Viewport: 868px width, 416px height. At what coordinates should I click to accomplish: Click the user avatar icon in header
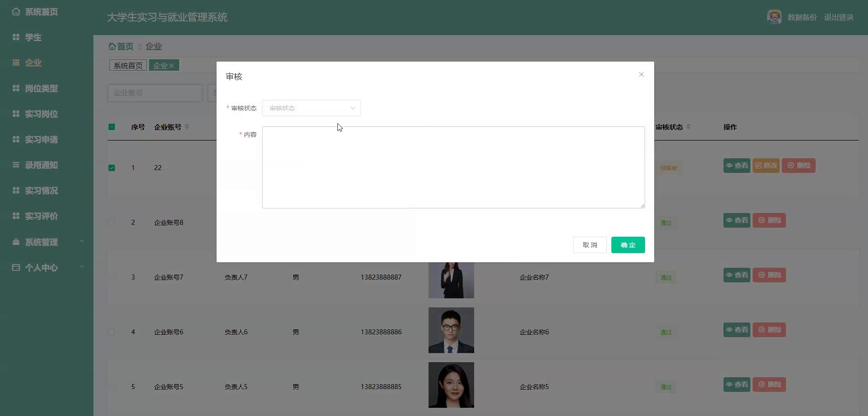click(x=774, y=17)
